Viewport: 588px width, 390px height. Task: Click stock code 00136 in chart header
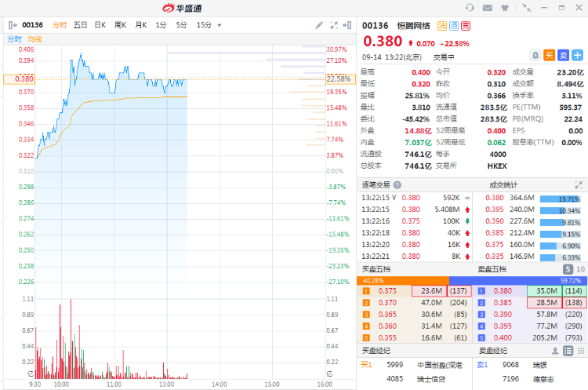(x=33, y=25)
